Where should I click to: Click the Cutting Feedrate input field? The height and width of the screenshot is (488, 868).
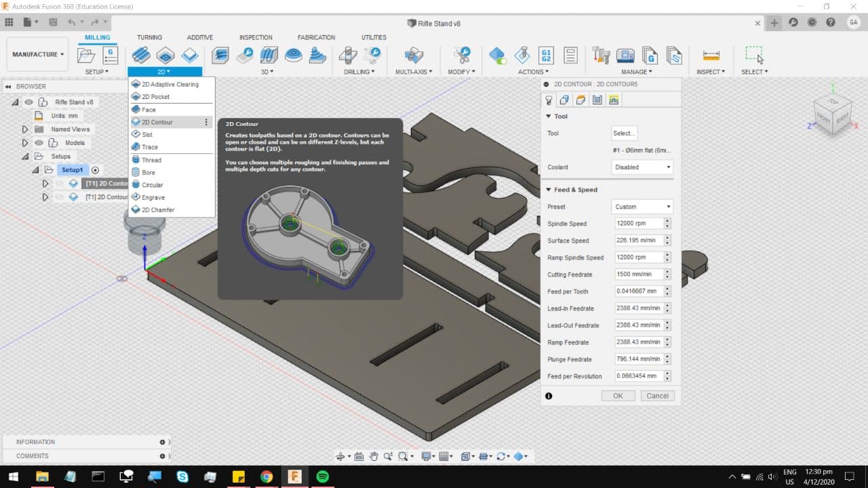tap(639, 274)
